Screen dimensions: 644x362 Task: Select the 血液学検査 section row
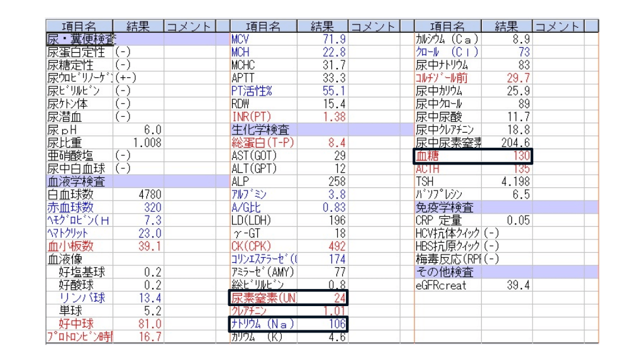click(75, 182)
